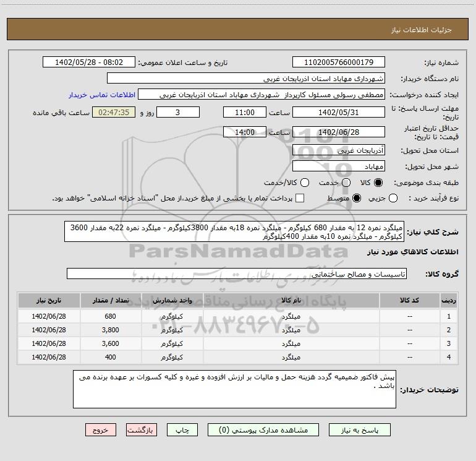This screenshot has height=461, width=476.
Task: Click the شماره نیاز field 1102005766000179
Action: pos(339,62)
